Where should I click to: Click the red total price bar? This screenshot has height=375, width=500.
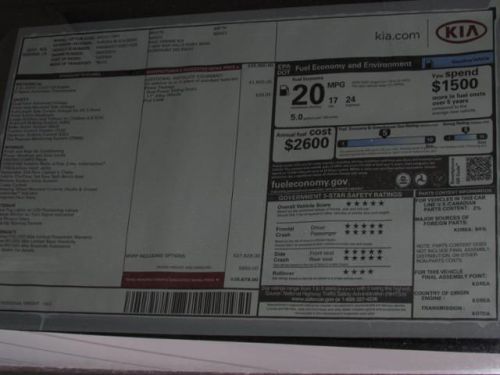point(173,279)
